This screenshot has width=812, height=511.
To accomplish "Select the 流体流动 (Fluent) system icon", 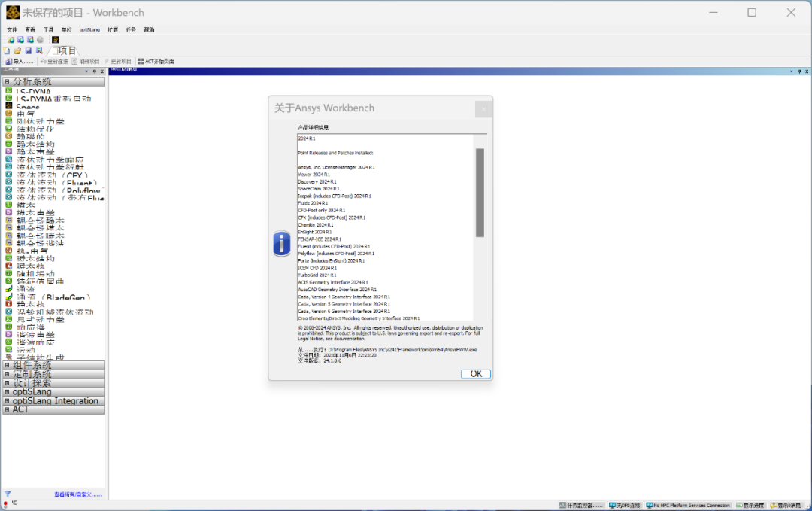I will click(x=9, y=182).
